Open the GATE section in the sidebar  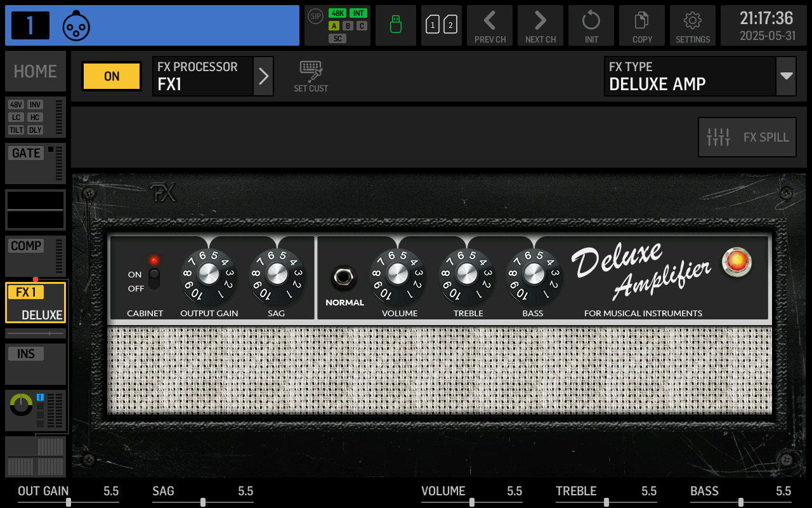[25, 152]
